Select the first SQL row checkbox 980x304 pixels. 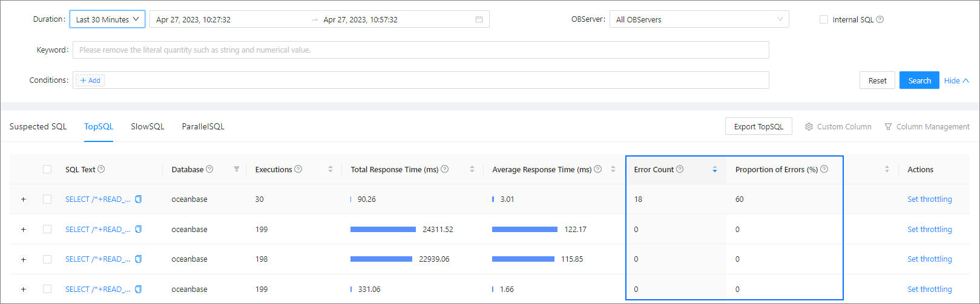point(47,199)
